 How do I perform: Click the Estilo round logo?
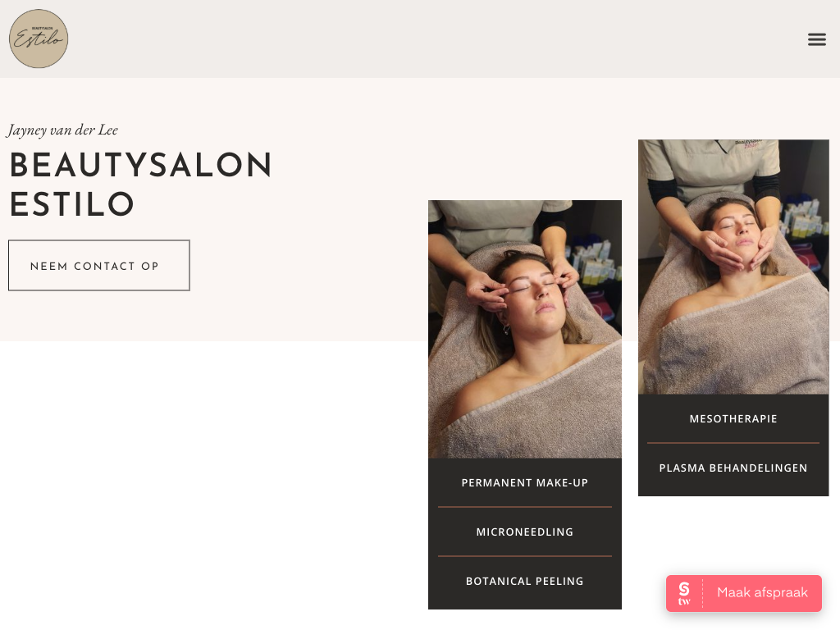[x=39, y=39]
